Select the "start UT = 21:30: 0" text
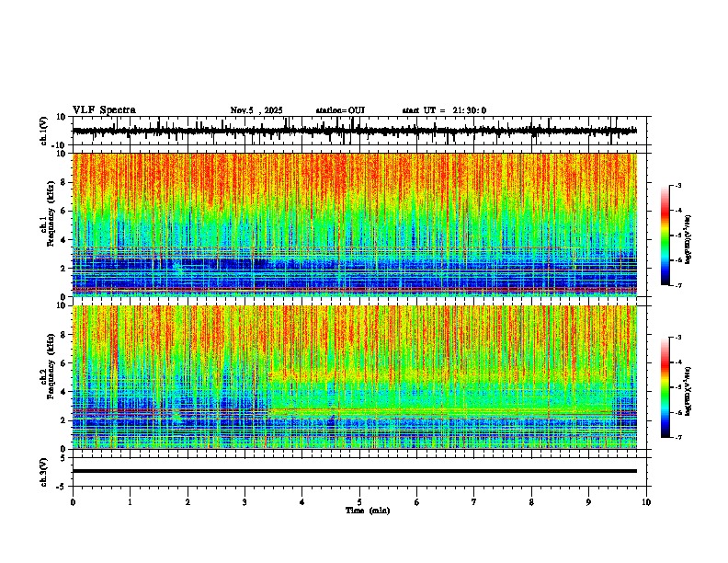Screen dimensions: 728x563 [x=444, y=110]
